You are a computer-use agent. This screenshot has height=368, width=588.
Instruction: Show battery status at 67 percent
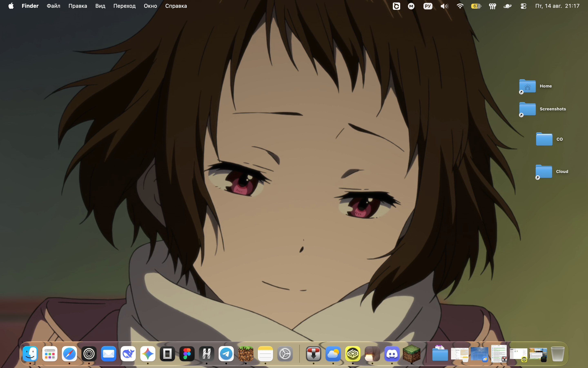click(476, 6)
